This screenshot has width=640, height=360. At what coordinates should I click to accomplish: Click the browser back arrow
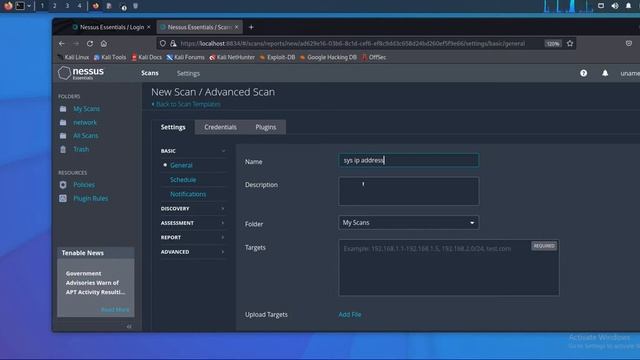coord(62,43)
